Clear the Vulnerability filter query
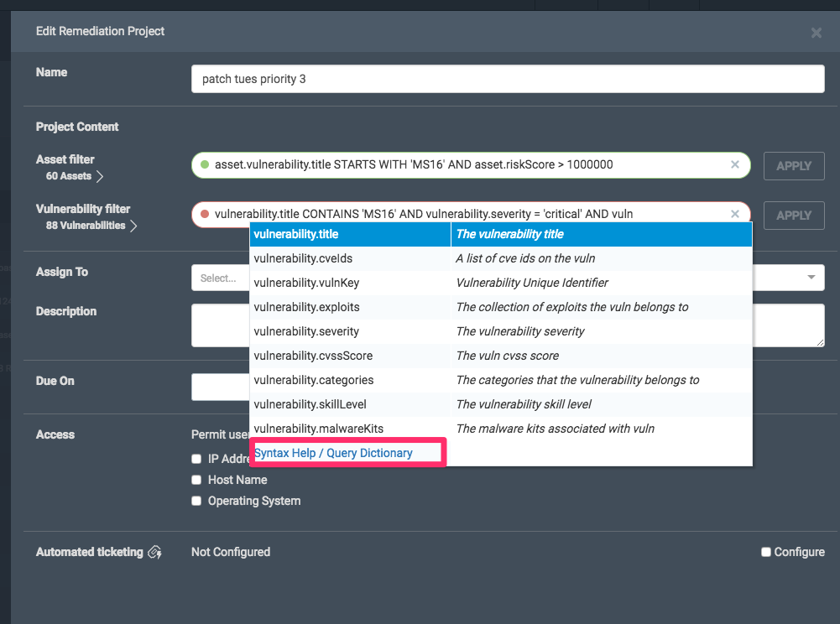 (735, 214)
